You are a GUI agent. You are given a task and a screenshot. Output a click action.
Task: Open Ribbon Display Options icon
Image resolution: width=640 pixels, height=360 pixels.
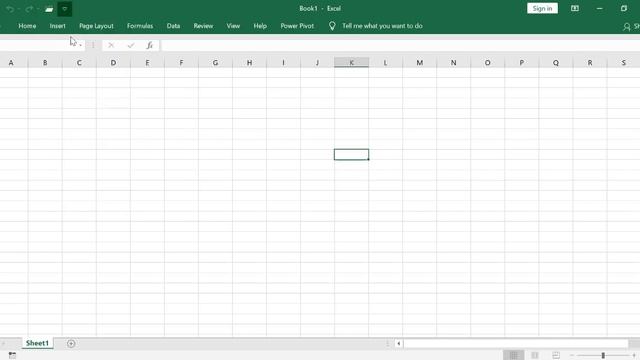[575, 9]
